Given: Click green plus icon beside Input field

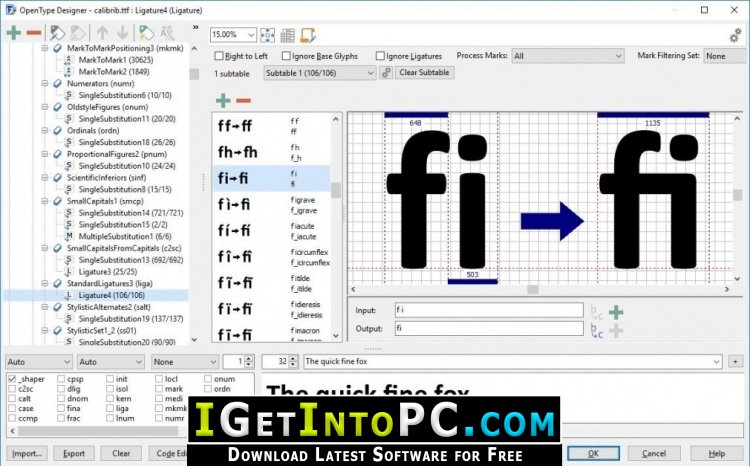Looking at the screenshot, I should pyautogui.click(x=616, y=312).
